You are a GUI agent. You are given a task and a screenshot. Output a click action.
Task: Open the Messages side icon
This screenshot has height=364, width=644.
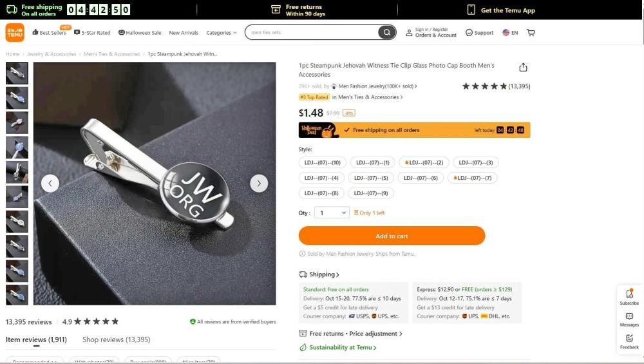pyautogui.click(x=629, y=319)
